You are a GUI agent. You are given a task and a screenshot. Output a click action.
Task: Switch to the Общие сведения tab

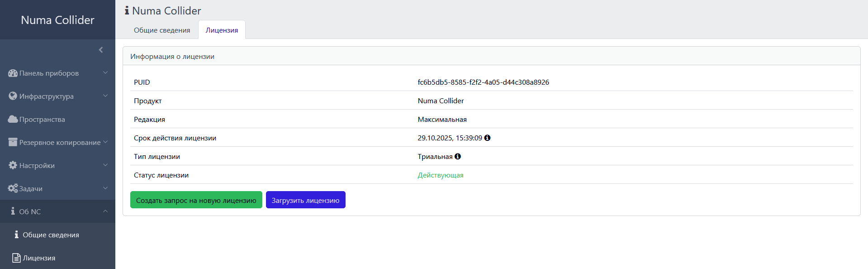click(162, 30)
